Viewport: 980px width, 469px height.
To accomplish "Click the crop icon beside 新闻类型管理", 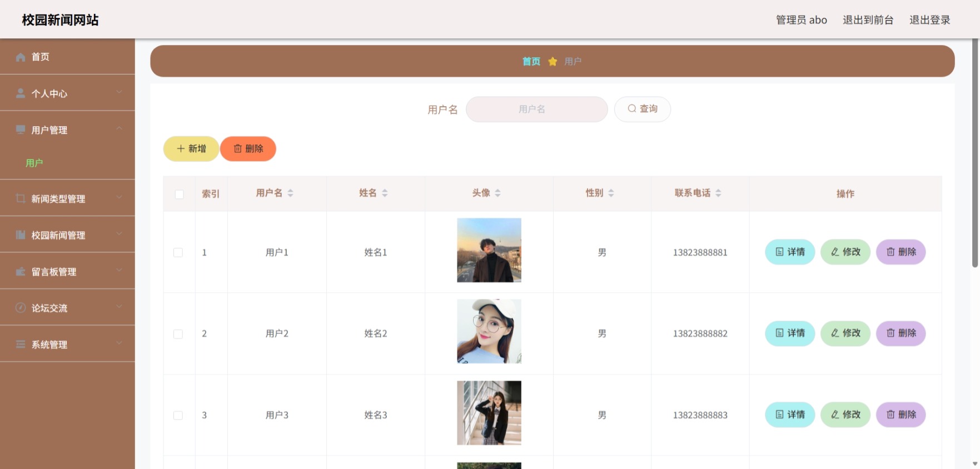I will [x=21, y=198].
